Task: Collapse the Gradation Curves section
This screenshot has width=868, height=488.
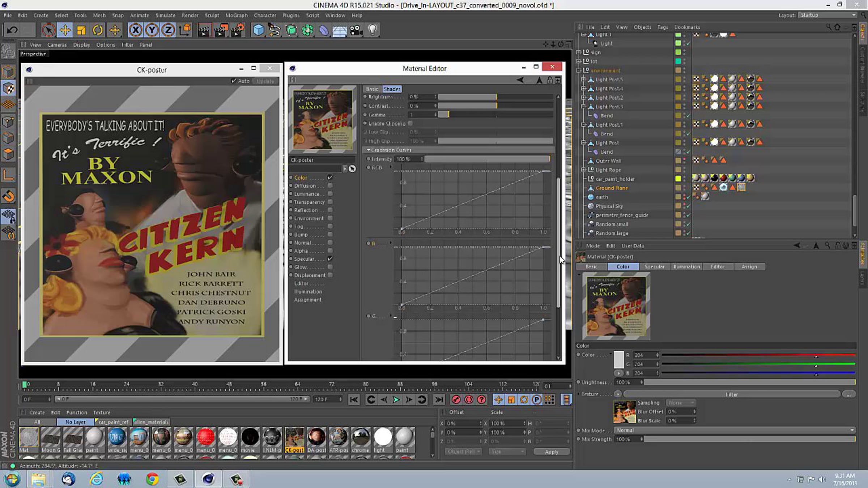Action: pos(369,150)
